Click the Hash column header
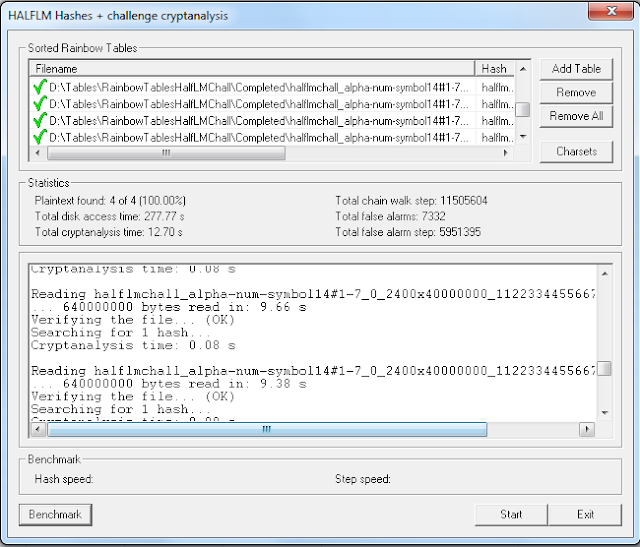640x547 pixels. click(495, 69)
